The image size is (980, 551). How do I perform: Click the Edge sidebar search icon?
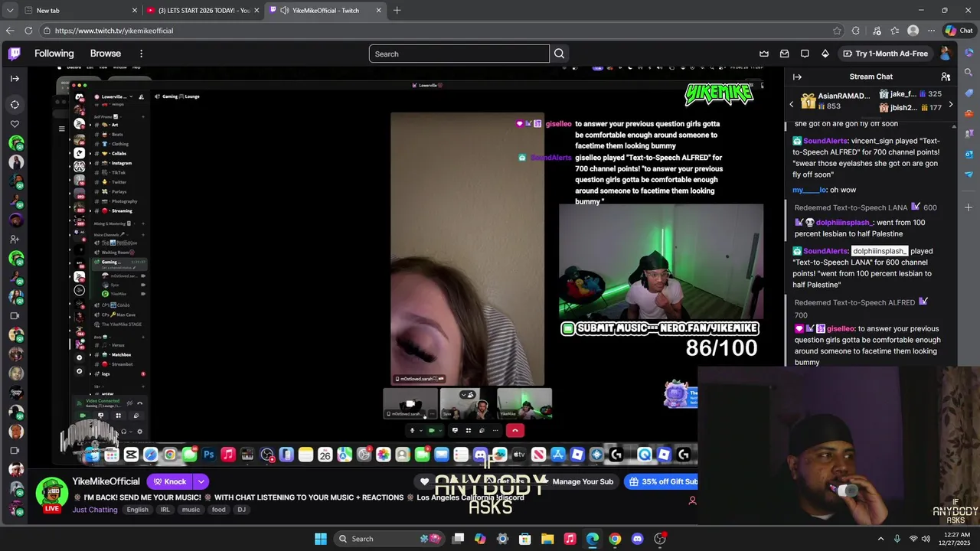coord(969,72)
